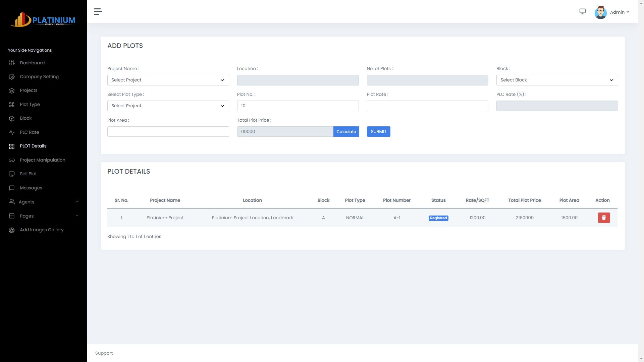Expand the Pages submenu

tap(44, 216)
